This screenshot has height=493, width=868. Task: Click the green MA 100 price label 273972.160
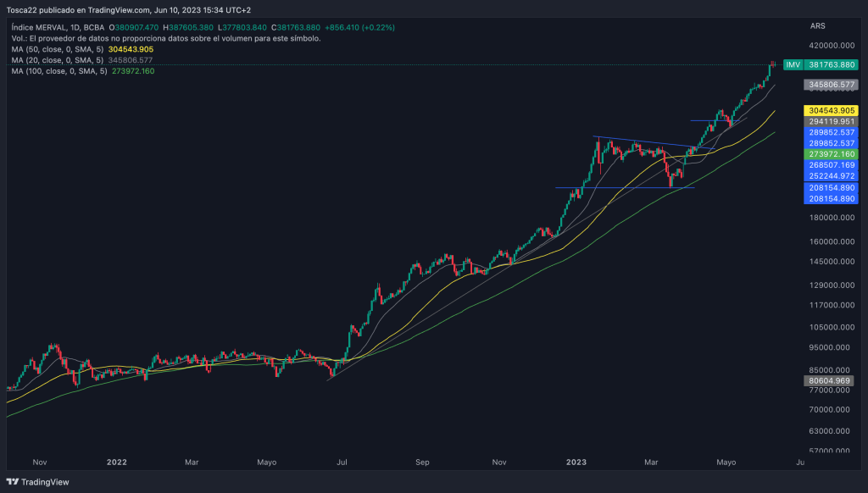[830, 155]
